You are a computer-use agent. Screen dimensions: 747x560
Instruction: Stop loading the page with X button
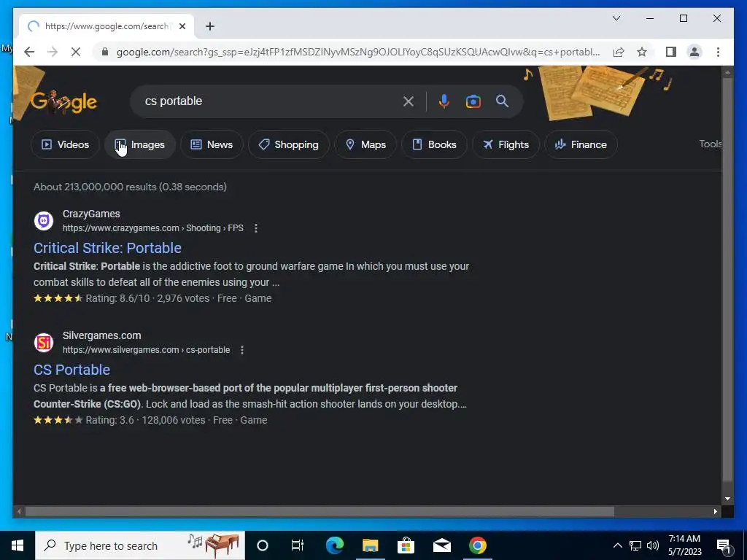[x=76, y=52]
